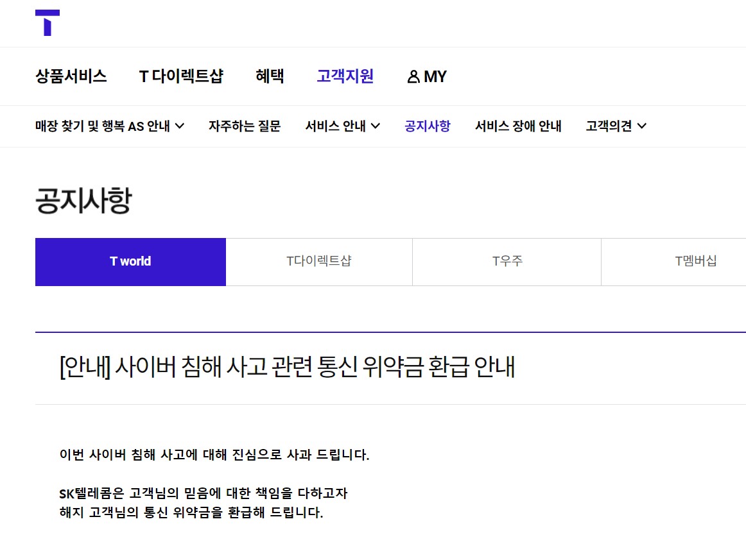Screen dimensions: 746x560
Task: Click line 이번 사이버 침해 사고에 대해 진심으로 사과 드립니다
Action: click(214, 455)
